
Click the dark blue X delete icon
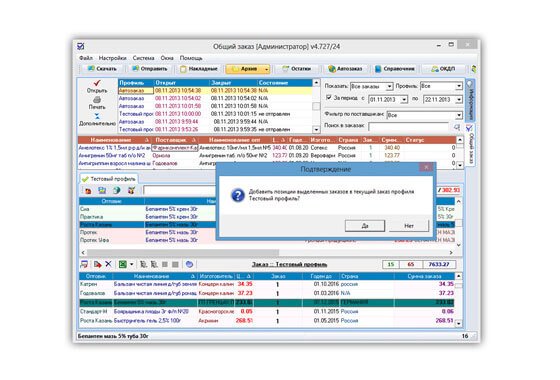tap(108, 264)
